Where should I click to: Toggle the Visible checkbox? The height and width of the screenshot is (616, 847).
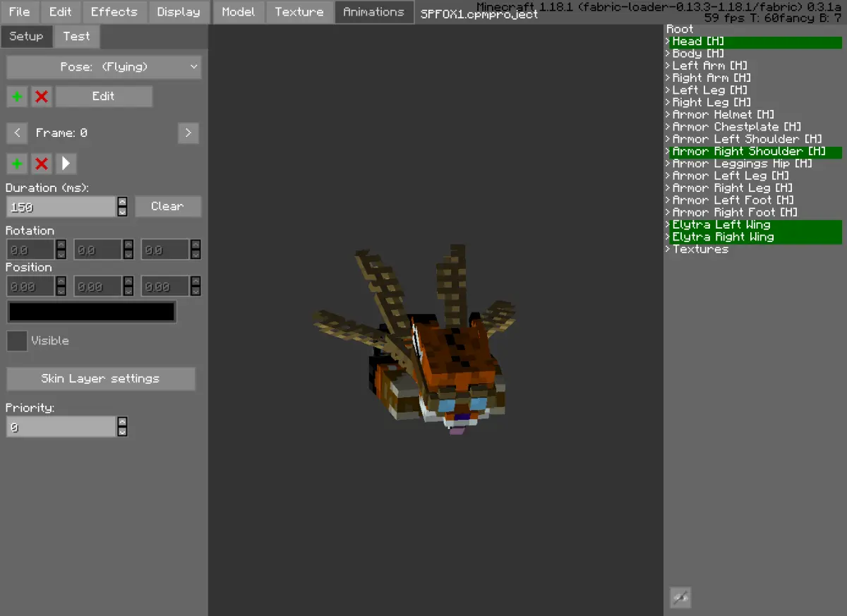pyautogui.click(x=17, y=341)
